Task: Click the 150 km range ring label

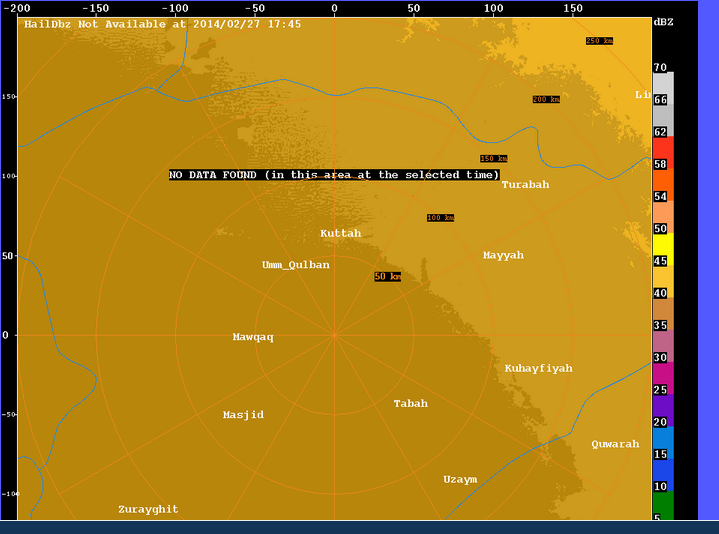Action: (x=494, y=159)
